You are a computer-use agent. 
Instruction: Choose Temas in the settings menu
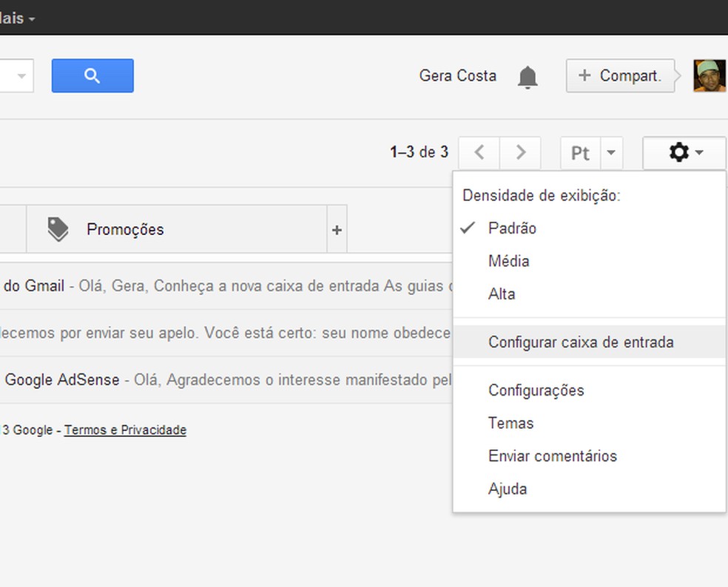point(510,423)
